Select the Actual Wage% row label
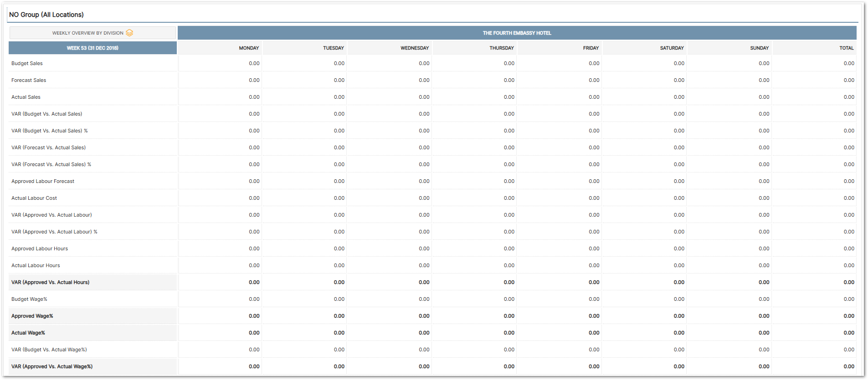Viewport: 868px width, 380px height. click(28, 333)
